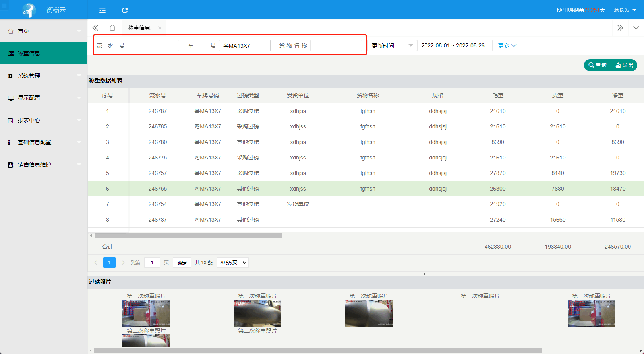The height and width of the screenshot is (354, 644).
Task: Go to previous tabs with double-left arrows
Action: coord(95,28)
